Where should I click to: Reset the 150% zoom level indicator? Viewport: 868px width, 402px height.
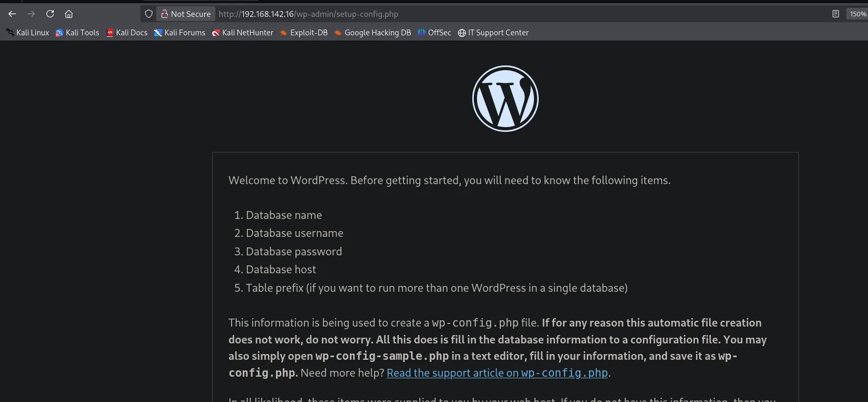click(x=857, y=14)
